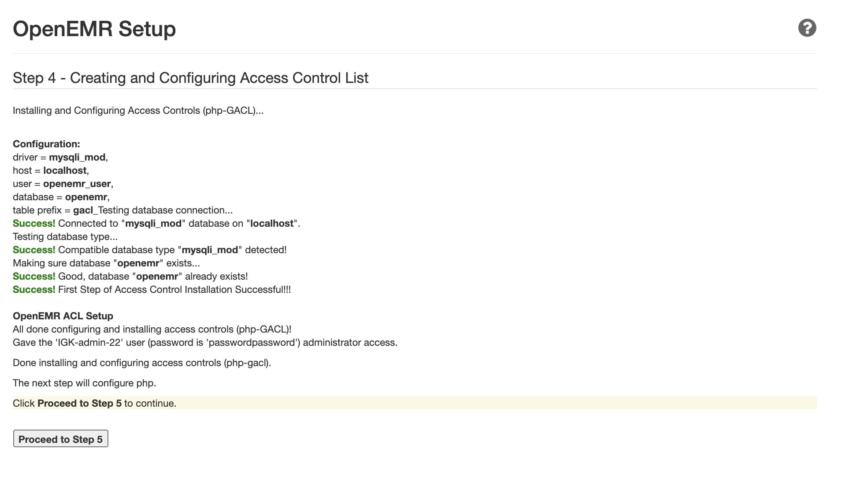Open the help question mark icon
Image resolution: width=868 pixels, height=479 pixels.
tap(807, 28)
